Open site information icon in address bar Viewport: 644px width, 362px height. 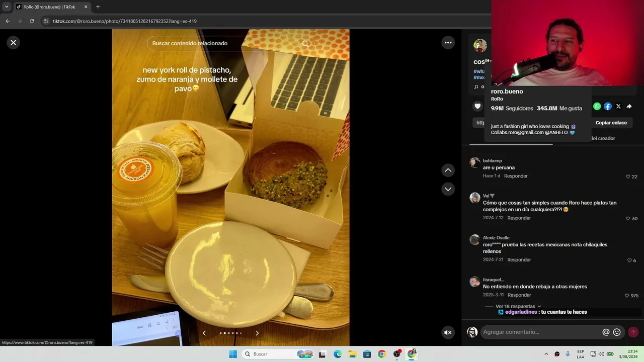46,21
